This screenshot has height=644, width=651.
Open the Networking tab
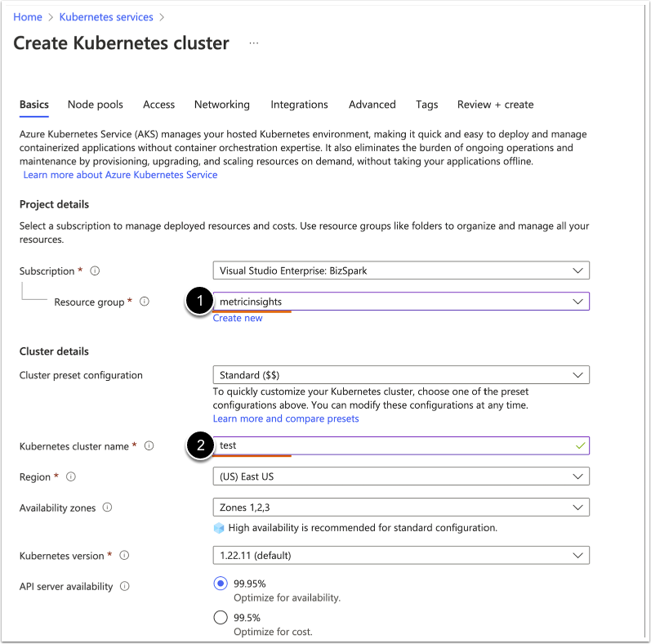(222, 105)
